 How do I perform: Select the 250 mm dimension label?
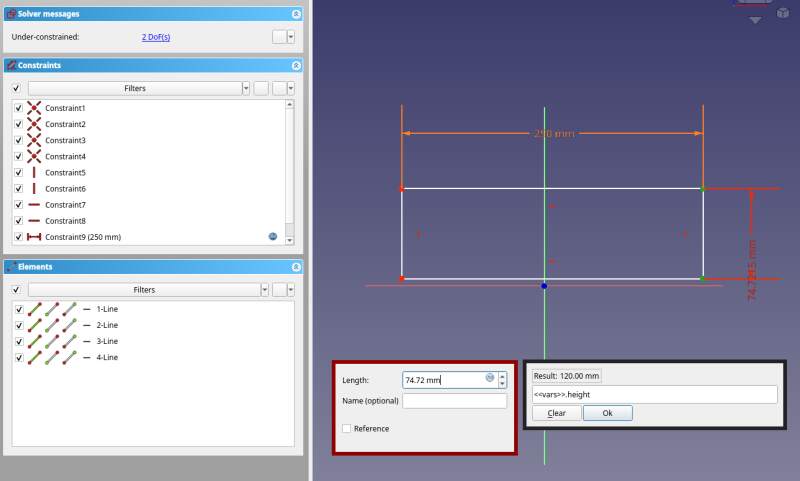[x=554, y=134]
